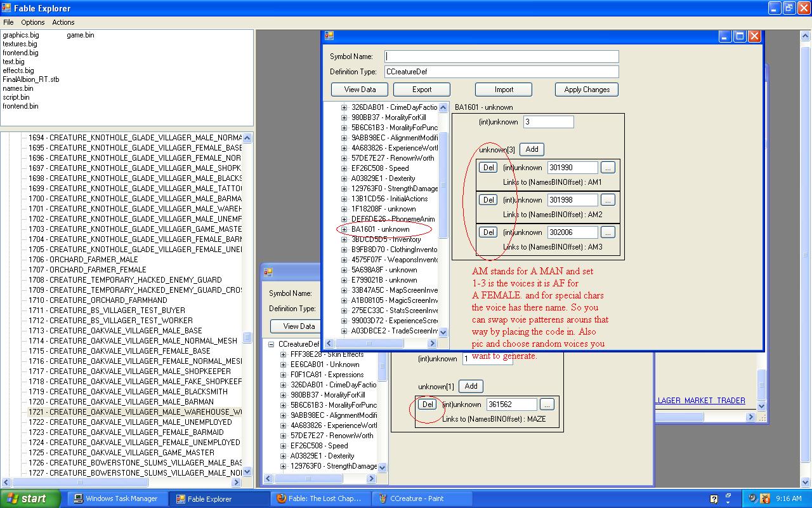
Task: Click browse button next to 302006
Action: pyautogui.click(x=608, y=232)
